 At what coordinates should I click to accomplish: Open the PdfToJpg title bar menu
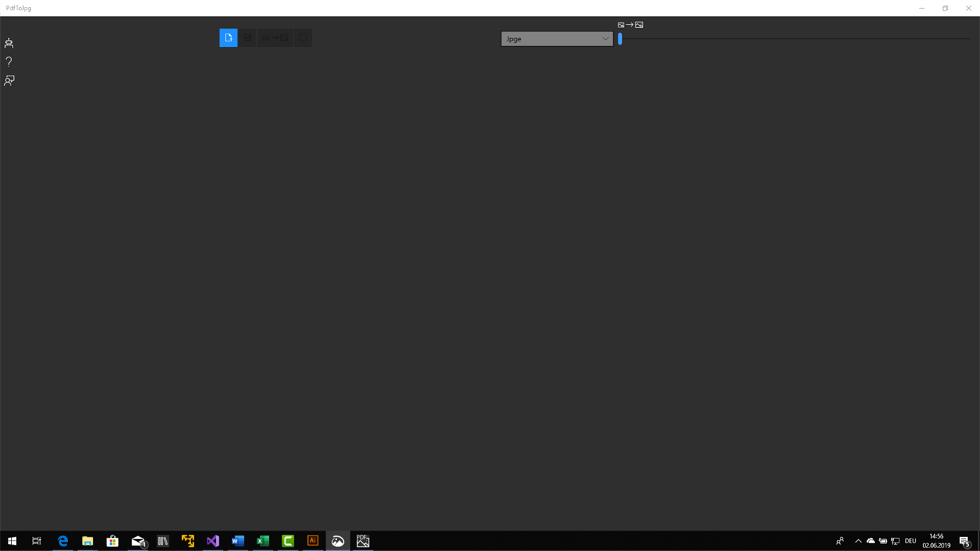[x=18, y=8]
